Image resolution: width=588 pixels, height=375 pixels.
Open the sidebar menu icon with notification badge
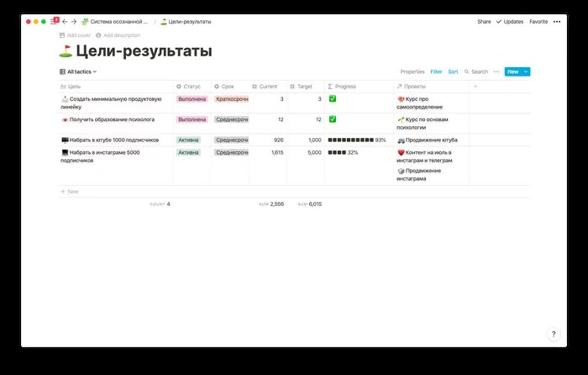pos(55,21)
